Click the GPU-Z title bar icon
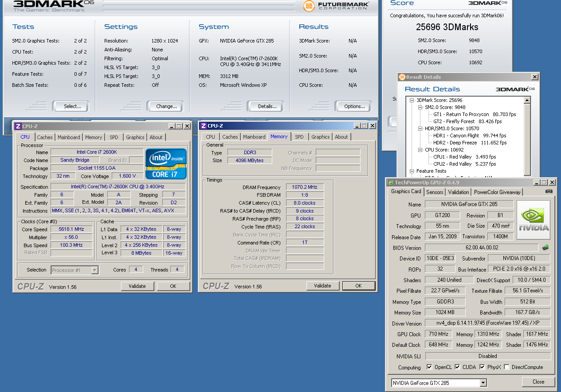The height and width of the screenshot is (392, 561). point(391,182)
